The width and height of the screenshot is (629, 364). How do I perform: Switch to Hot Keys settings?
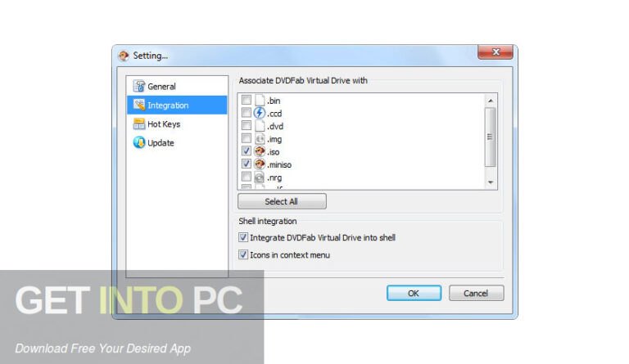[x=177, y=124]
